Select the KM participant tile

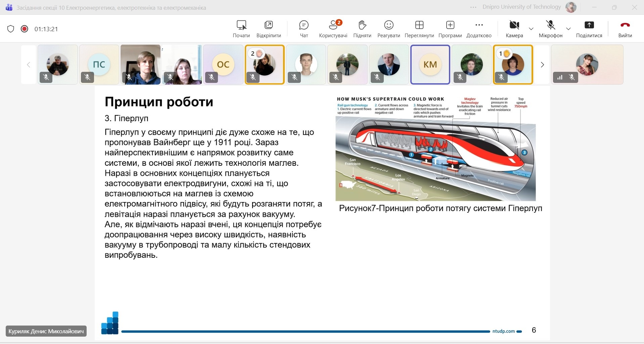point(430,64)
